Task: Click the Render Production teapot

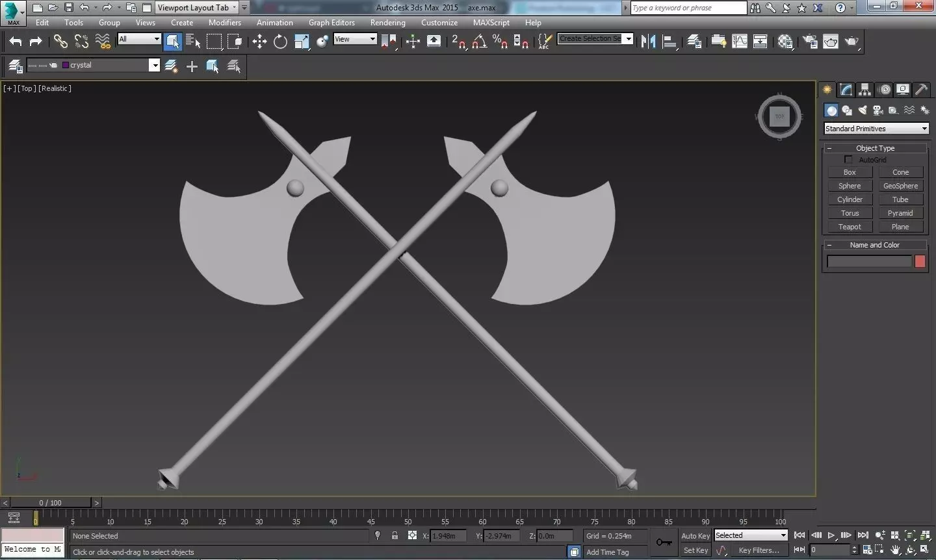Action: click(x=851, y=42)
